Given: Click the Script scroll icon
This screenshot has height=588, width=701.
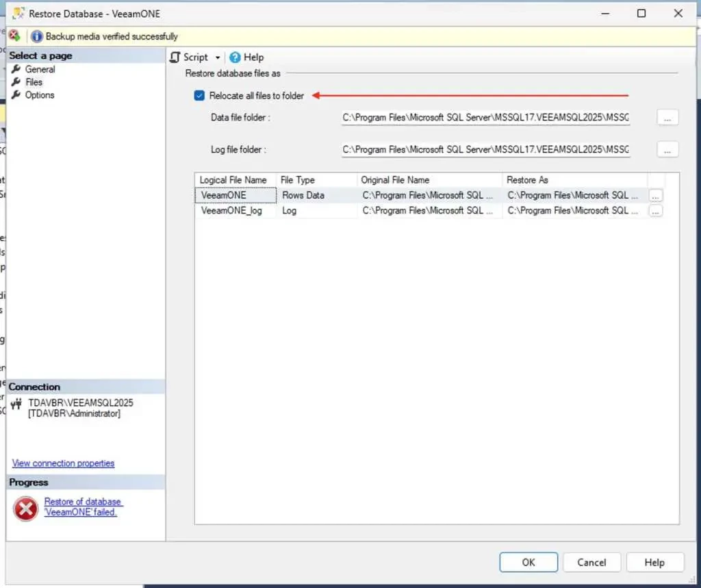Looking at the screenshot, I should (175, 57).
